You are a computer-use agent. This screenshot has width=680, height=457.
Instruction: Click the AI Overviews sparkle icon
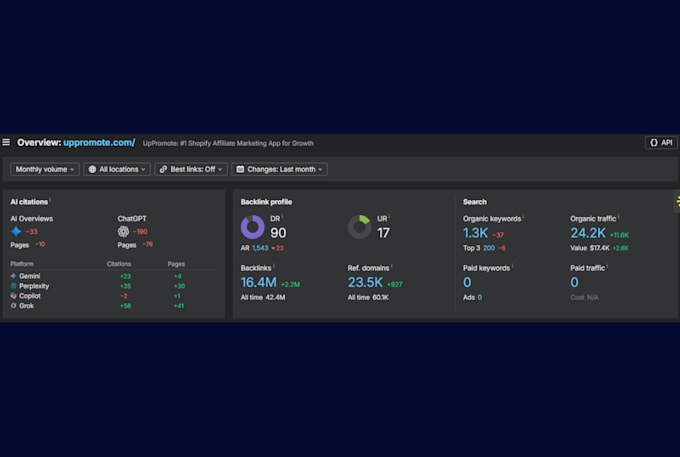[16, 232]
